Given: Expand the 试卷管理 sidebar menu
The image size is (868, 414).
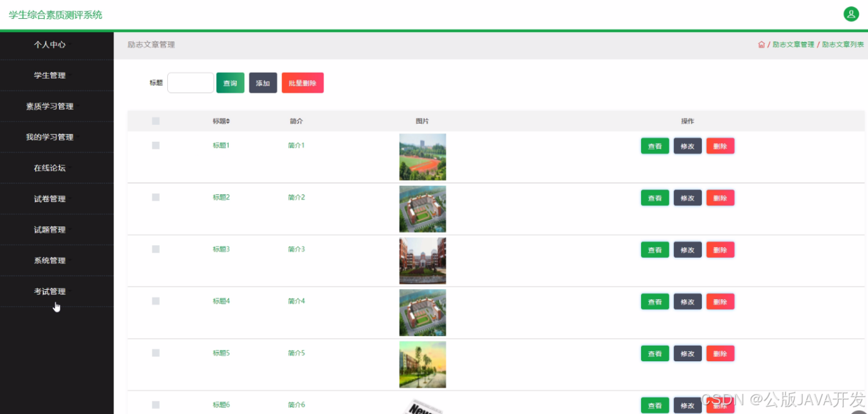Looking at the screenshot, I should 56,199.
